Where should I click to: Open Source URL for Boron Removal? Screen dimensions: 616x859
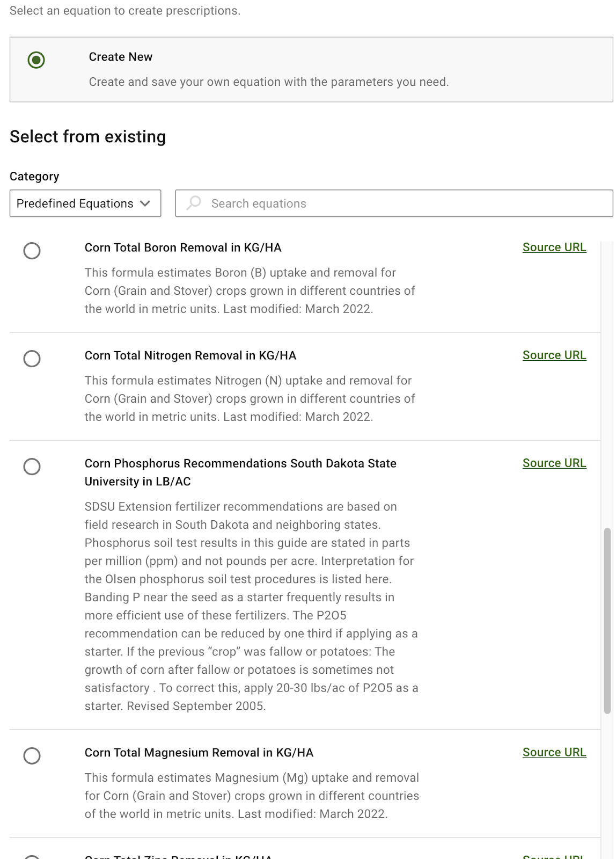[554, 247]
